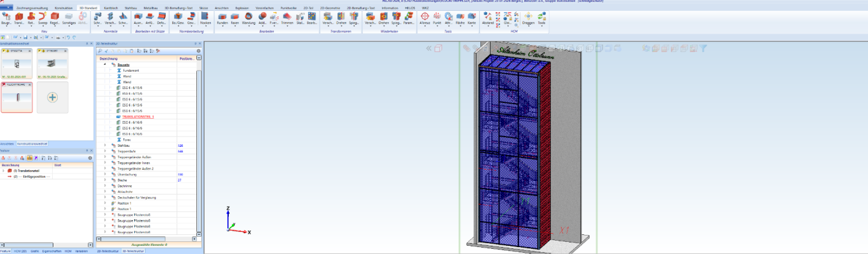Select the Trimmen tool icon

286,17
